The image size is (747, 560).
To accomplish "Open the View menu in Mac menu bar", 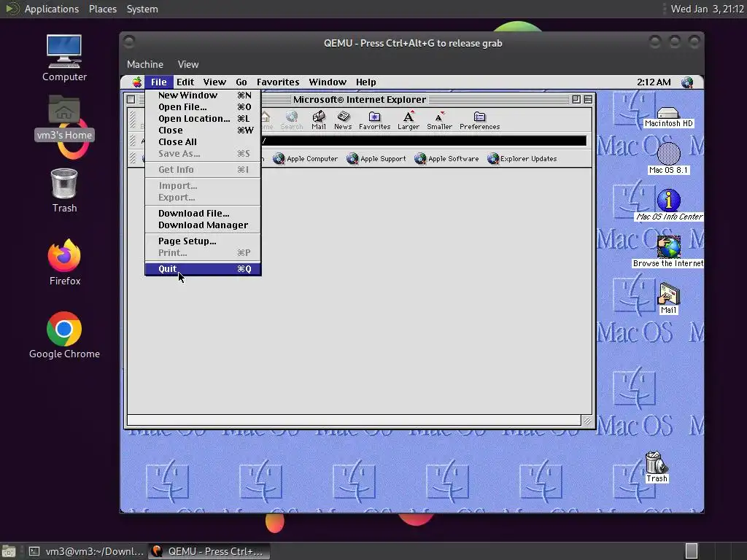I will pyautogui.click(x=214, y=82).
